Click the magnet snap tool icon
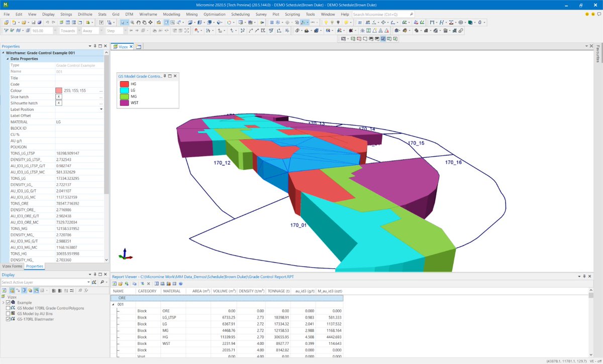This screenshot has width=603, height=364. pos(196,31)
